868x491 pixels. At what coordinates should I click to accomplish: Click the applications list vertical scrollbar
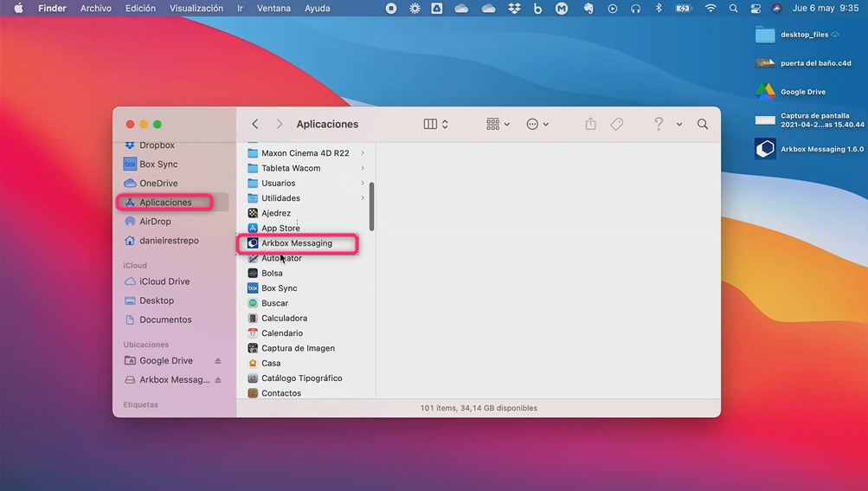(372, 206)
